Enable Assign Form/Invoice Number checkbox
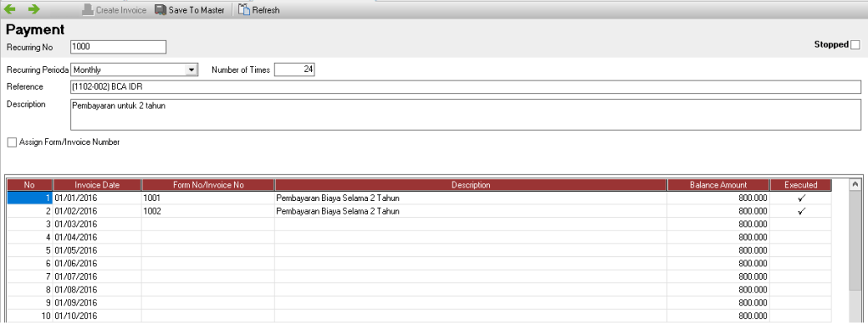 pos(12,142)
